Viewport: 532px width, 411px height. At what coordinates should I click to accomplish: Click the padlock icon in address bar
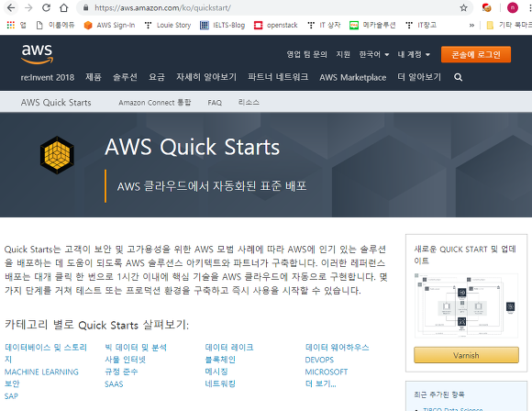(x=86, y=8)
